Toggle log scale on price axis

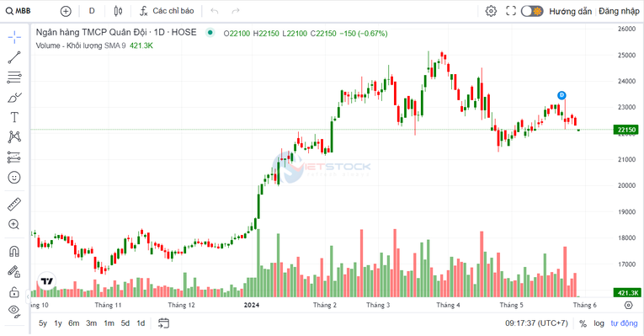(x=599, y=323)
